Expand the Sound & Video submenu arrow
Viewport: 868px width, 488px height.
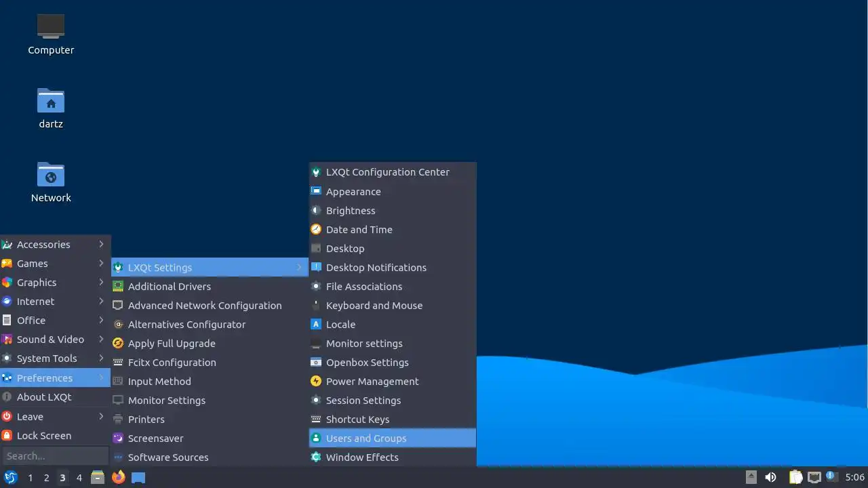pos(101,340)
